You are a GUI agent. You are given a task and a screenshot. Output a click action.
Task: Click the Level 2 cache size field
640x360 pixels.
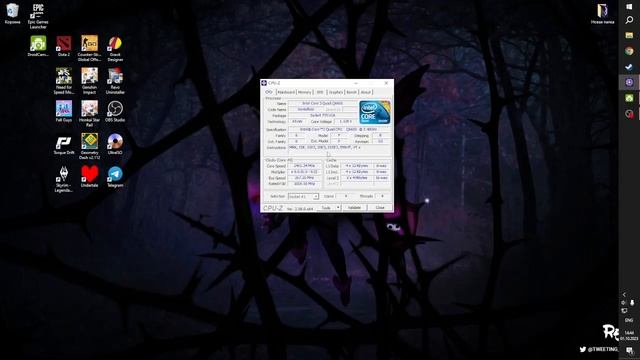356,178
